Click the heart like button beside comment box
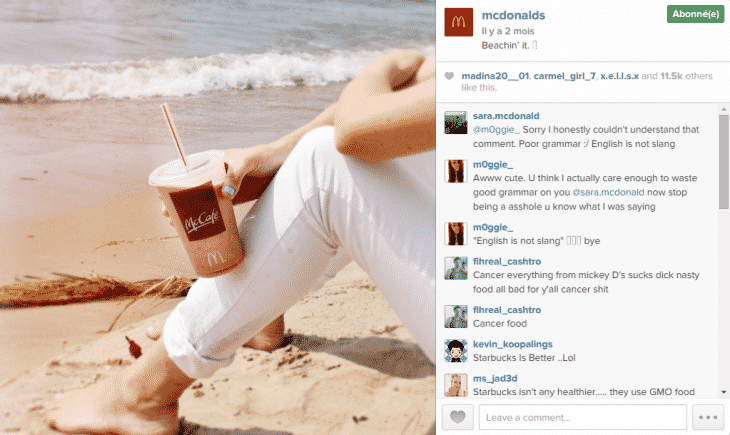The height and width of the screenshot is (435, 730). click(458, 417)
